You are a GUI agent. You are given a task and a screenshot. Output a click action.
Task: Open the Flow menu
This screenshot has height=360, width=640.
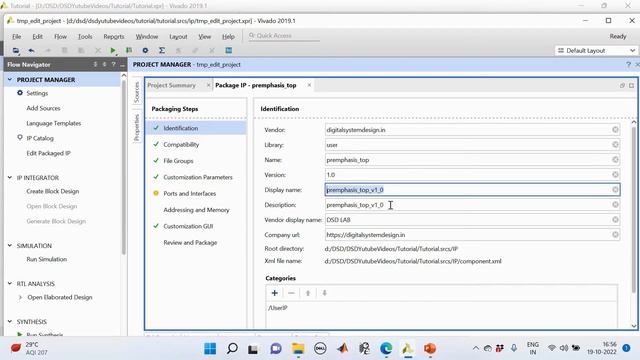coord(60,36)
